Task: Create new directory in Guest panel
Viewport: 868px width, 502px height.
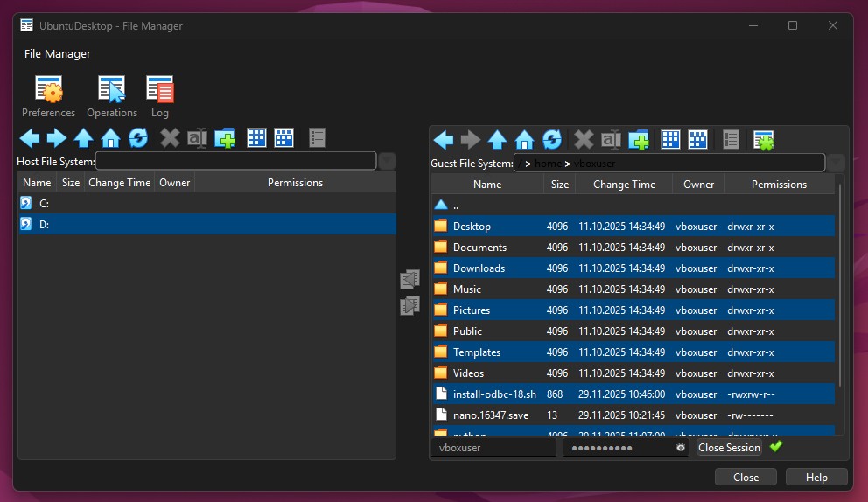Action: coord(638,140)
